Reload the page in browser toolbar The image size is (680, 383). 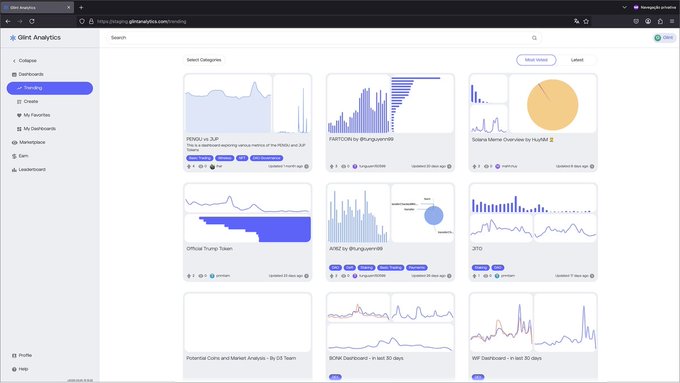click(x=32, y=21)
